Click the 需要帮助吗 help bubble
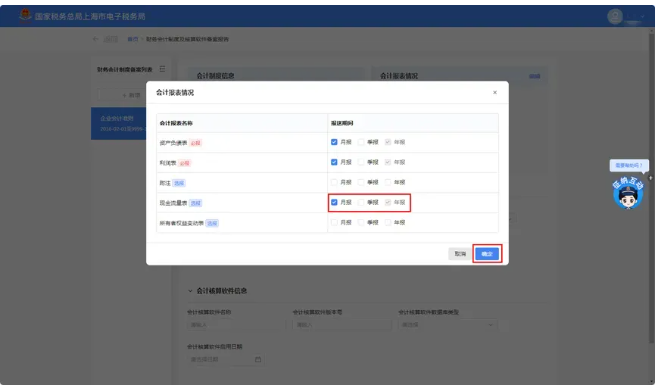The image size is (659, 388). (x=629, y=166)
